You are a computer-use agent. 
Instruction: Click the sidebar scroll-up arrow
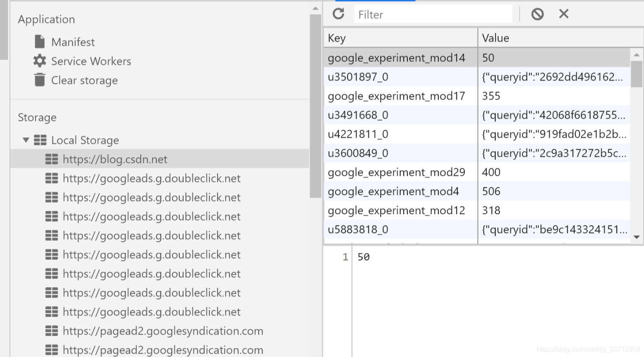pyautogui.click(x=315, y=8)
